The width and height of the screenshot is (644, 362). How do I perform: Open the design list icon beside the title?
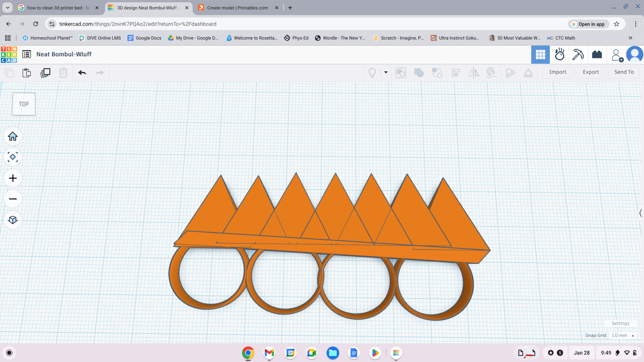26,54
